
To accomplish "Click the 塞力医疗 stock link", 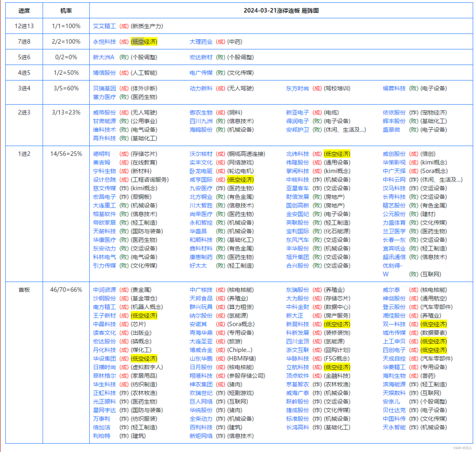I will 104,97.
